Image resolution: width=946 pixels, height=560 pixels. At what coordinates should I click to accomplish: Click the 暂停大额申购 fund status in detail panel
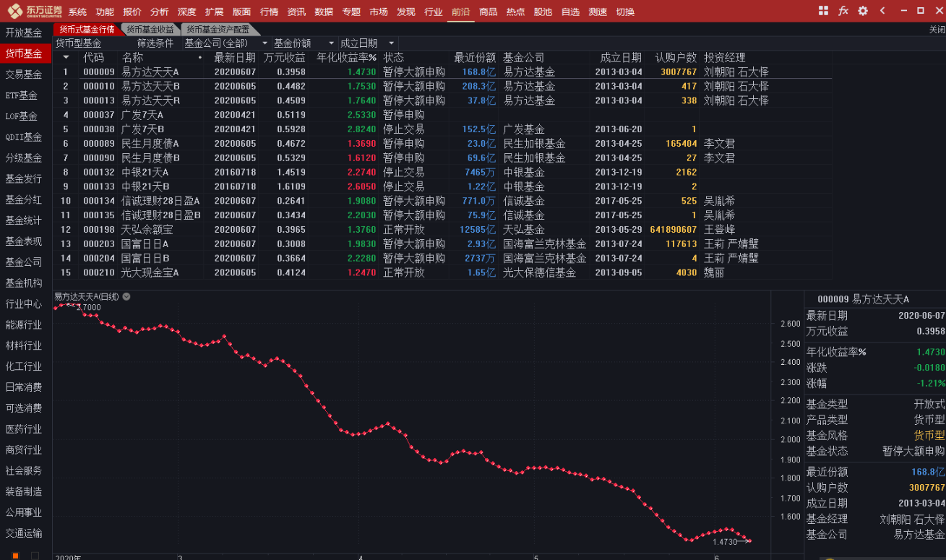point(913,451)
